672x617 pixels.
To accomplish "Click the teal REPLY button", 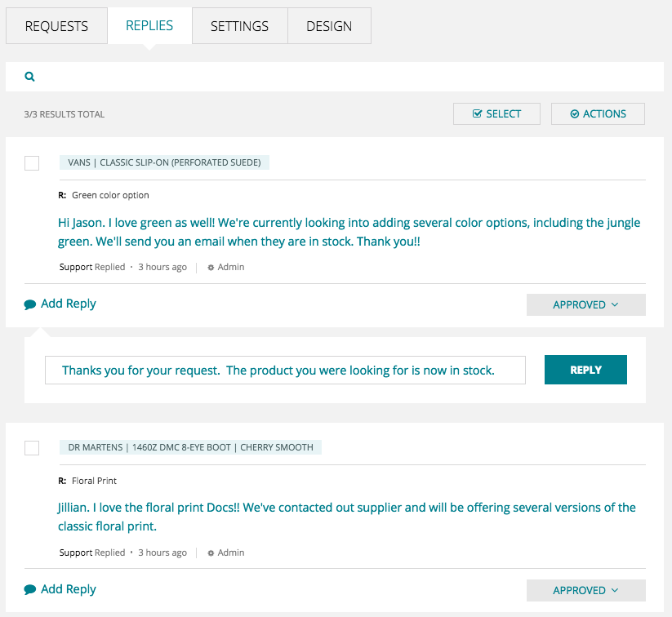I will click(x=585, y=370).
